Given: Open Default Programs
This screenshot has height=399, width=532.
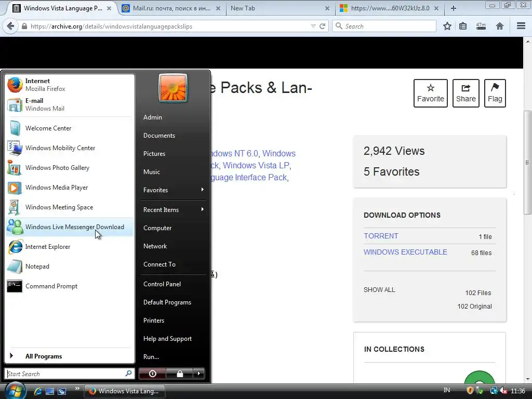Looking at the screenshot, I should 173,302.
